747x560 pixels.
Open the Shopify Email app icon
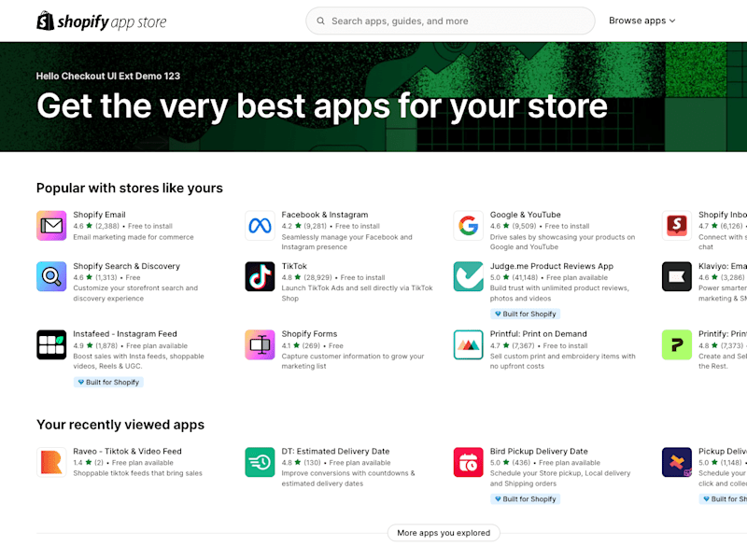51,226
